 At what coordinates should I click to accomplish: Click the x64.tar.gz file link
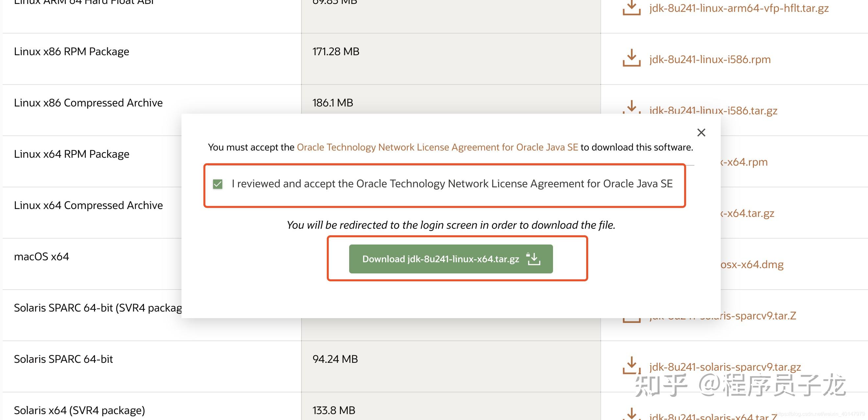point(747,213)
